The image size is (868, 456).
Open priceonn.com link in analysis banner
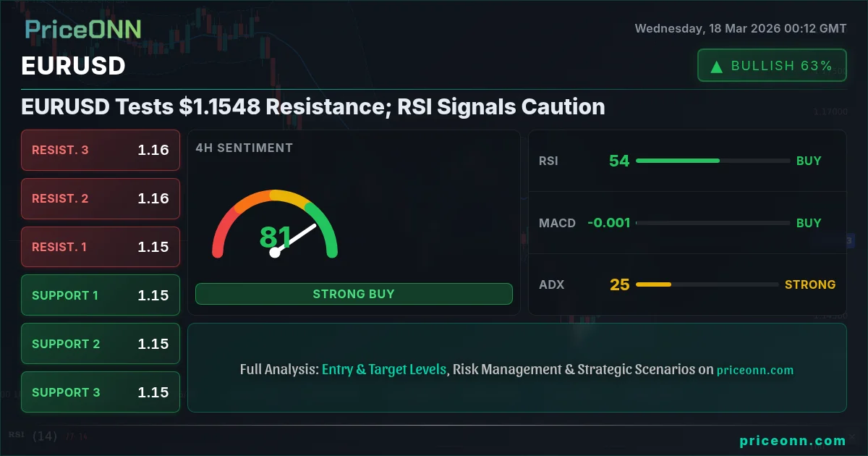coord(754,370)
